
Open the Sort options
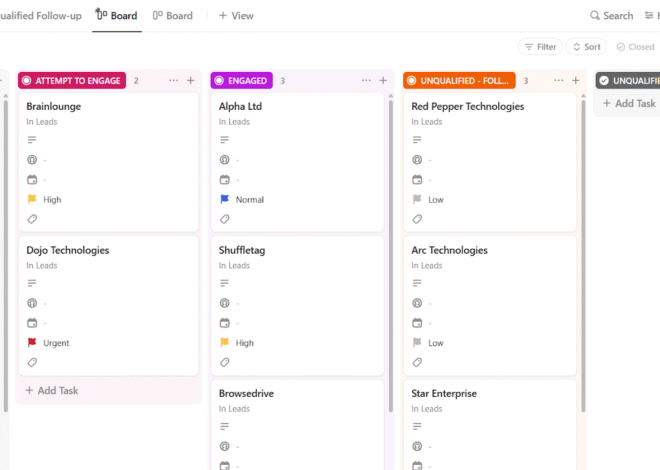586,47
